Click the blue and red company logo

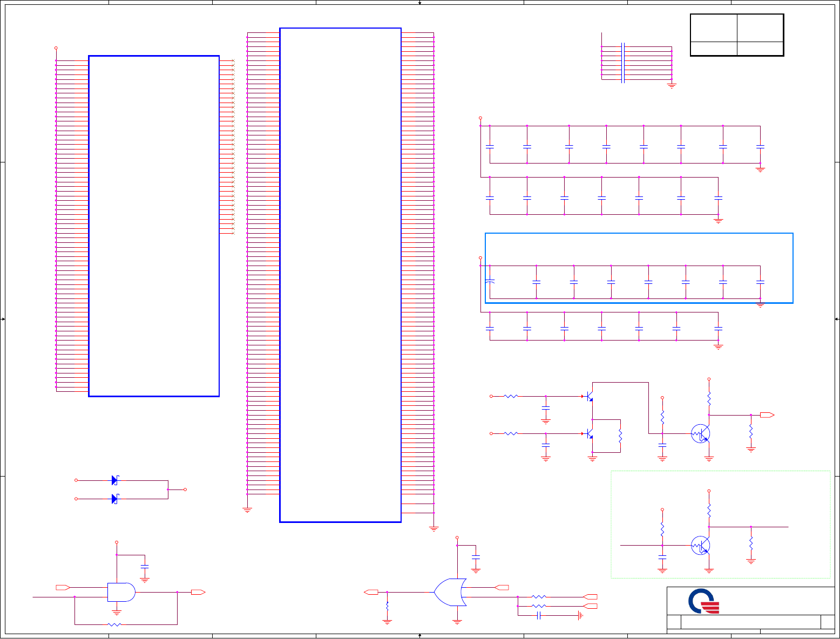tap(704, 601)
